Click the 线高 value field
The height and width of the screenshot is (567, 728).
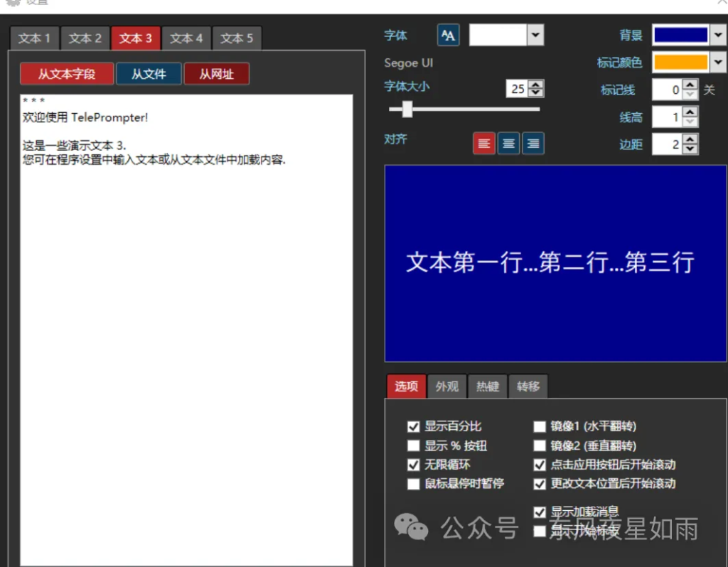pos(668,117)
